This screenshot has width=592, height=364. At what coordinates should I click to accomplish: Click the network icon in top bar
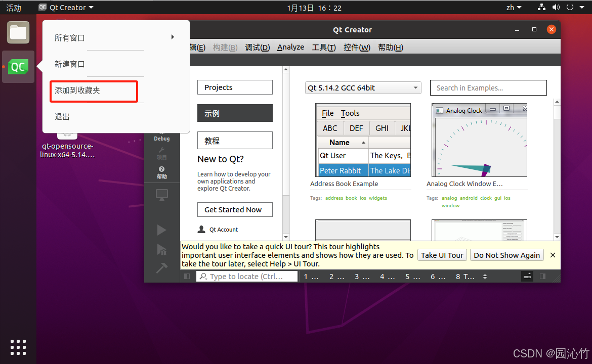[541, 7]
